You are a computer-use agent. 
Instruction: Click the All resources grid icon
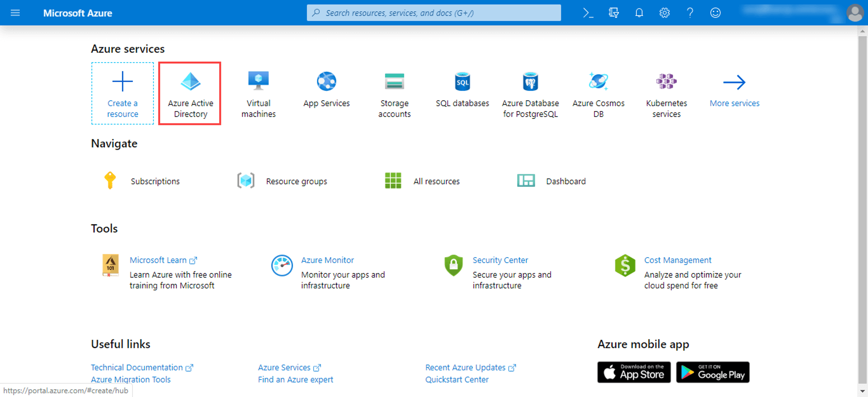(x=393, y=181)
